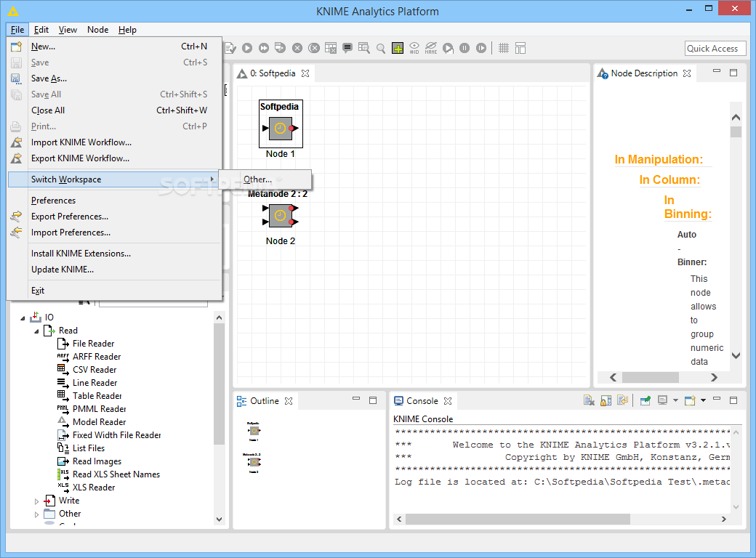Choose Install KNIME Extensions...
Screen dimensions: 756x558
pos(115,253)
